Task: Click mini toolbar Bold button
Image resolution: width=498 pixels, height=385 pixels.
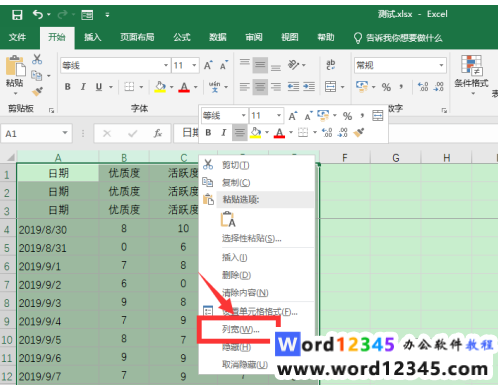Action: point(208,133)
